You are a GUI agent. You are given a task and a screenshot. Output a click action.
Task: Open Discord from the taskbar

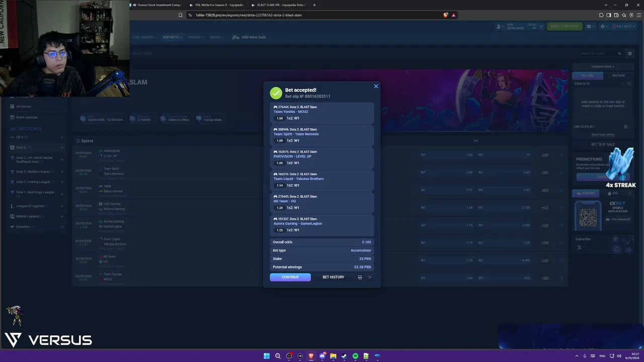pyautogui.click(x=322, y=356)
